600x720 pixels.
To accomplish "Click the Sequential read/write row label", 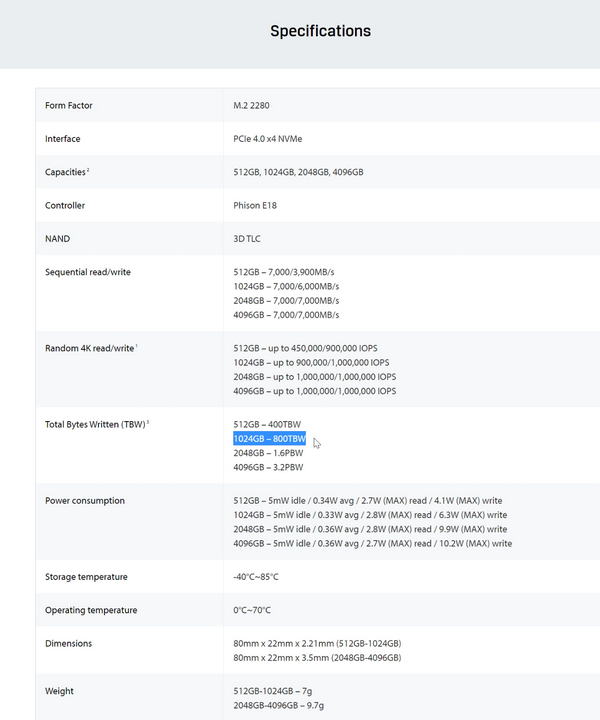I will pyautogui.click(x=88, y=272).
